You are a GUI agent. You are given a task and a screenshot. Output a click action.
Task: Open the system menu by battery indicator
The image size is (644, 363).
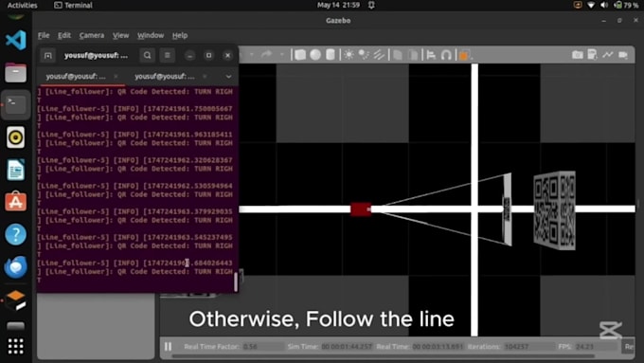tap(606, 5)
